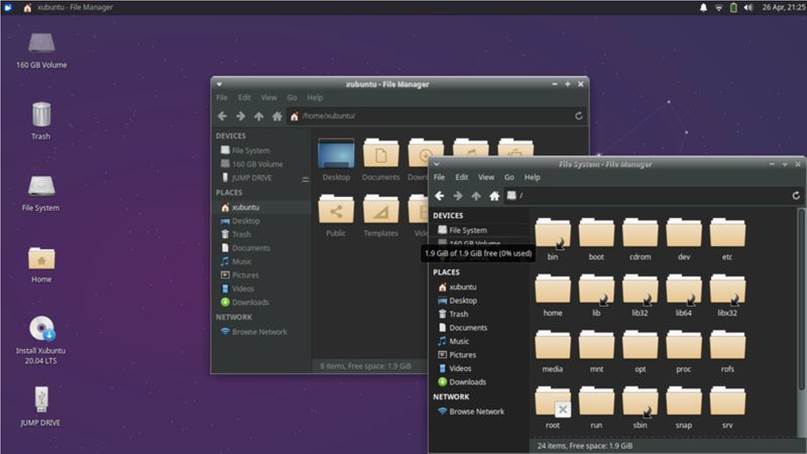Click File System window vertical scrollbar

(x=801, y=299)
